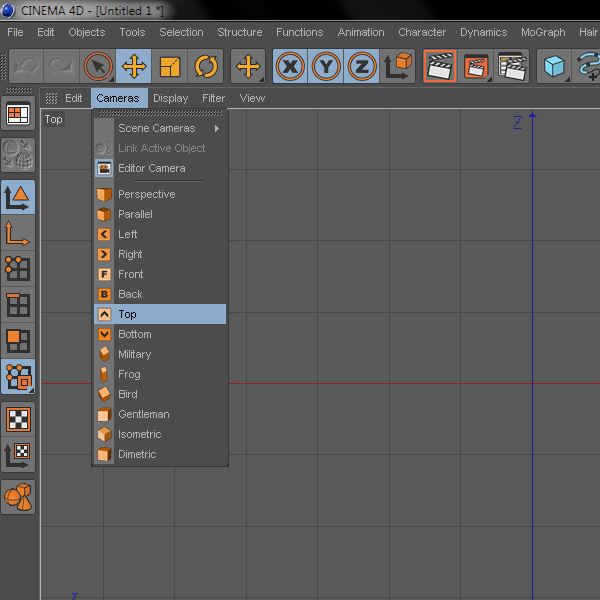The height and width of the screenshot is (600, 600).
Task: Choose the Isometric projection
Action: 160,434
